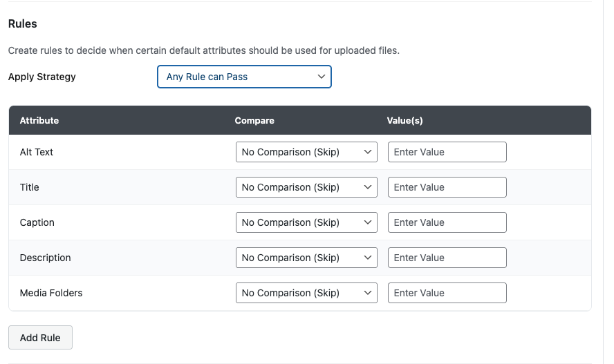Focus the Alt Text value field

[x=447, y=152]
